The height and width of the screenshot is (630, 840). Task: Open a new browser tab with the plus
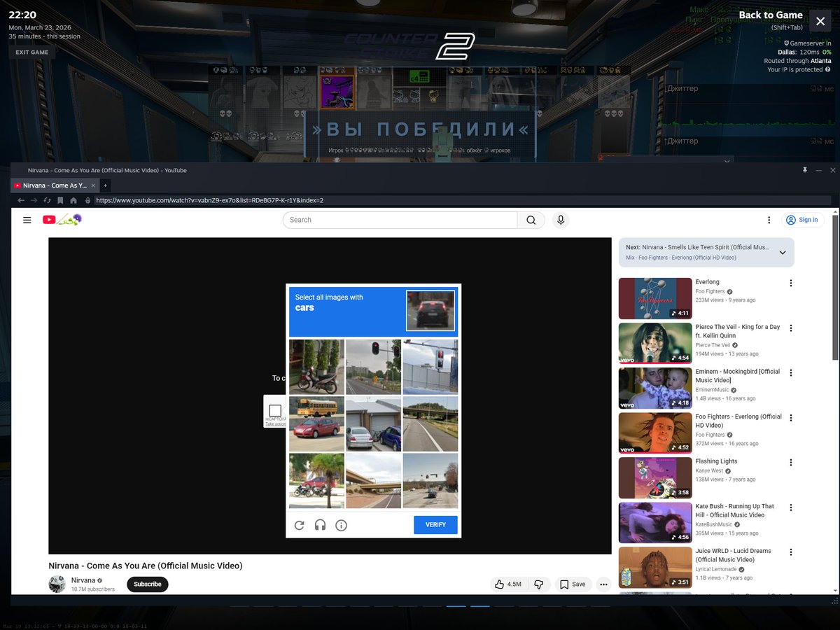click(x=105, y=185)
